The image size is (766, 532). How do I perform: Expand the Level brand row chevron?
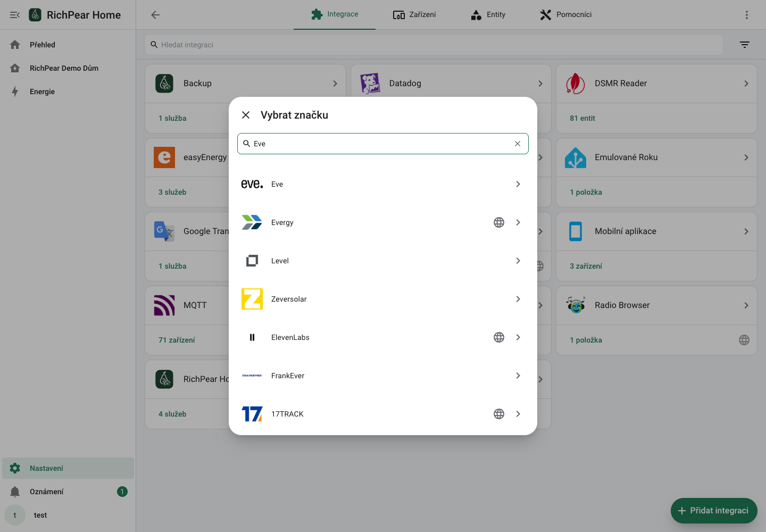point(518,261)
